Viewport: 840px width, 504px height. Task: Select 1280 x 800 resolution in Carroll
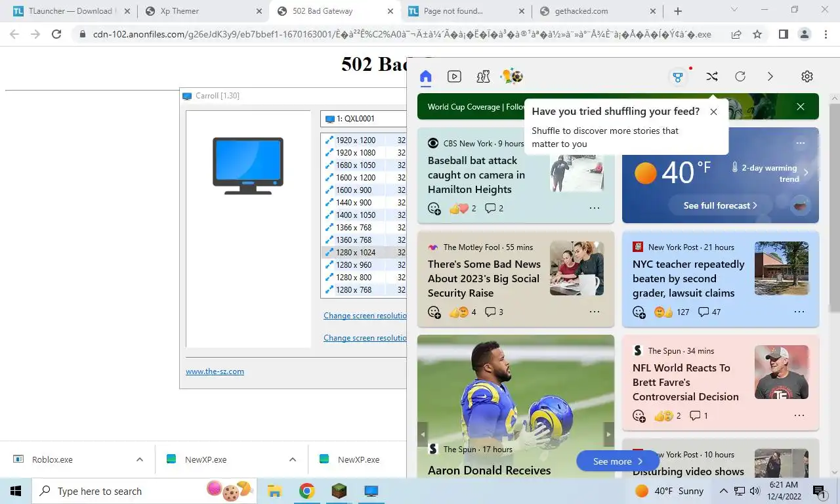[x=365, y=278]
